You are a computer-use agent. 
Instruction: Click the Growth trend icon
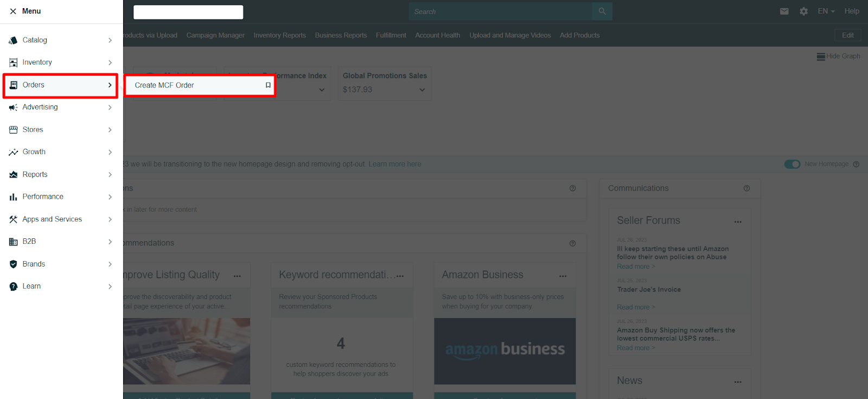pos(13,152)
